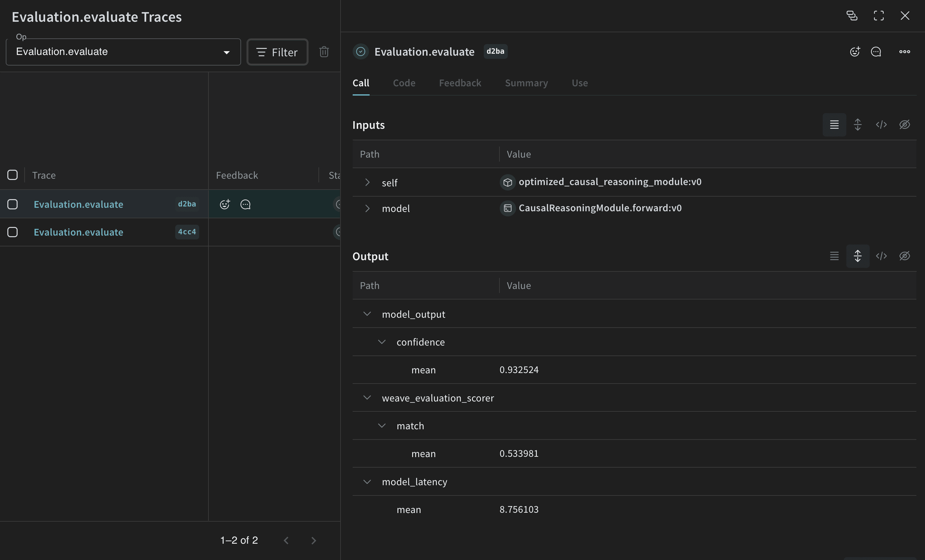Show Output as raw code view
The image size is (925, 560).
[881, 256]
